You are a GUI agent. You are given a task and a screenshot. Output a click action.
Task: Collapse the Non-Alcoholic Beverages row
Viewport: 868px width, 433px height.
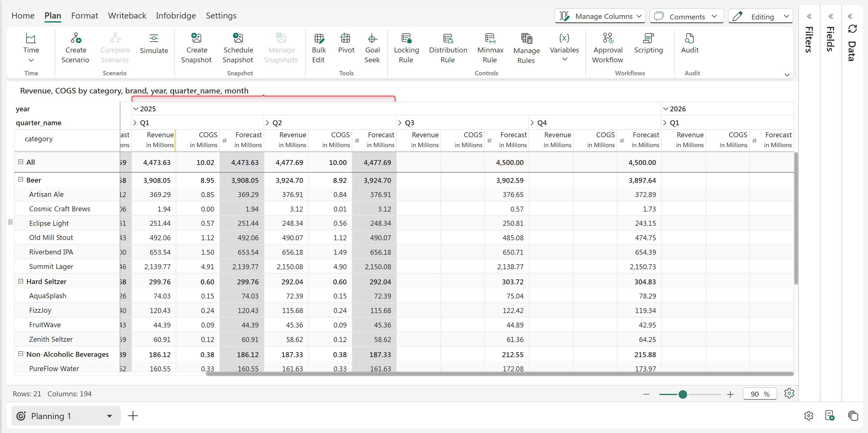(x=21, y=354)
